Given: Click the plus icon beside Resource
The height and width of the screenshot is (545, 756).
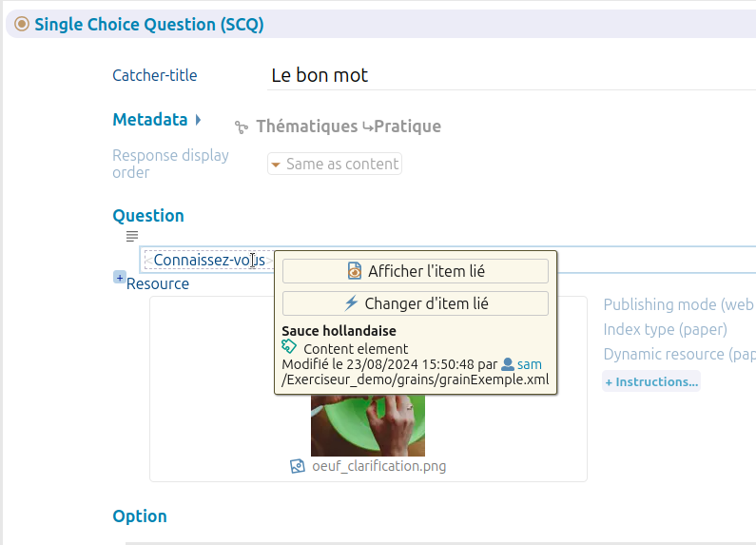Looking at the screenshot, I should [120, 278].
